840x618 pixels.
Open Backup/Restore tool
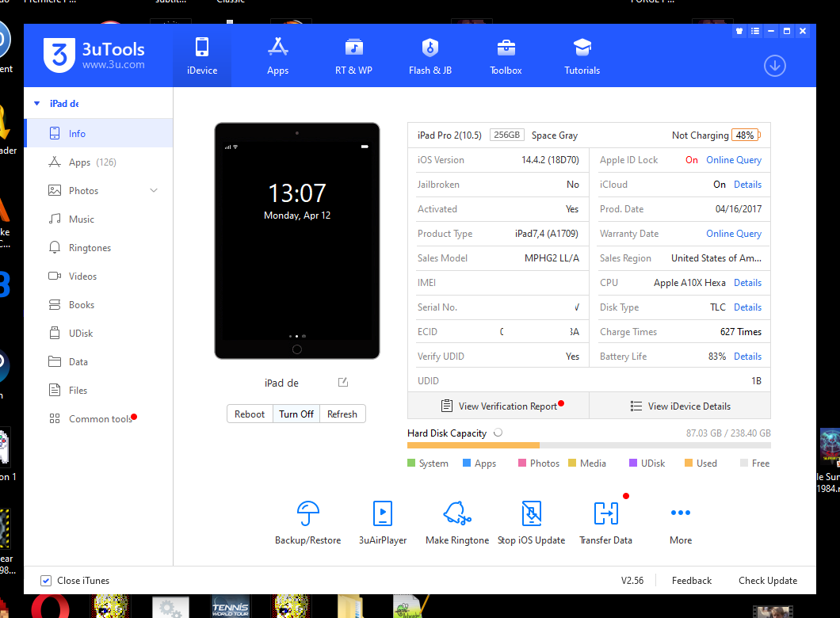[308, 523]
